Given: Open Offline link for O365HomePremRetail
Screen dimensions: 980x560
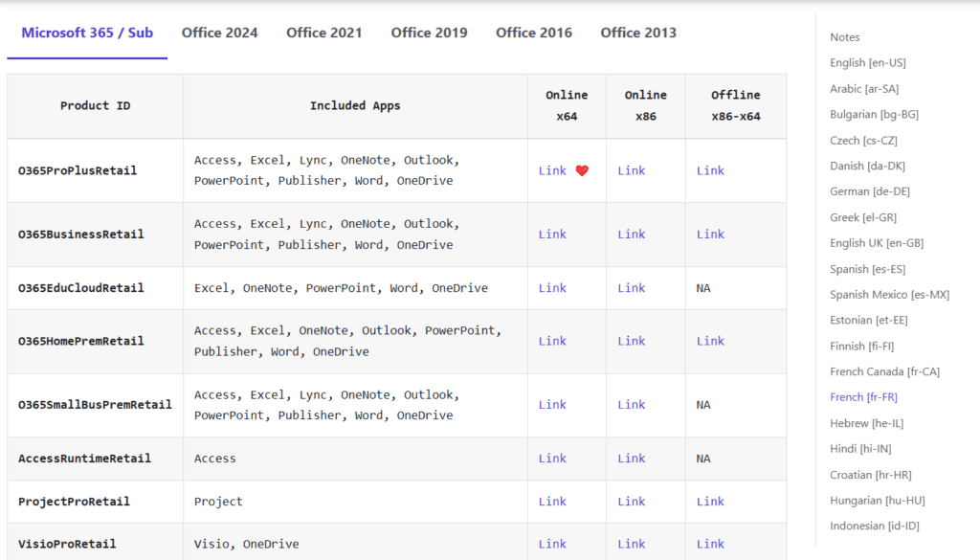Looking at the screenshot, I should 710,341.
